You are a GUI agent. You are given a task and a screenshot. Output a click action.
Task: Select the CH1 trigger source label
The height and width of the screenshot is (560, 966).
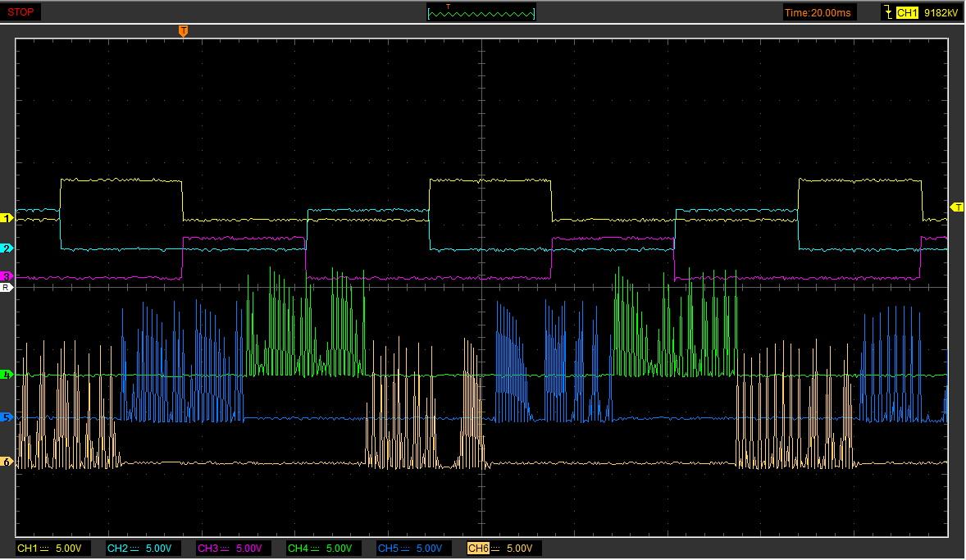pos(906,12)
